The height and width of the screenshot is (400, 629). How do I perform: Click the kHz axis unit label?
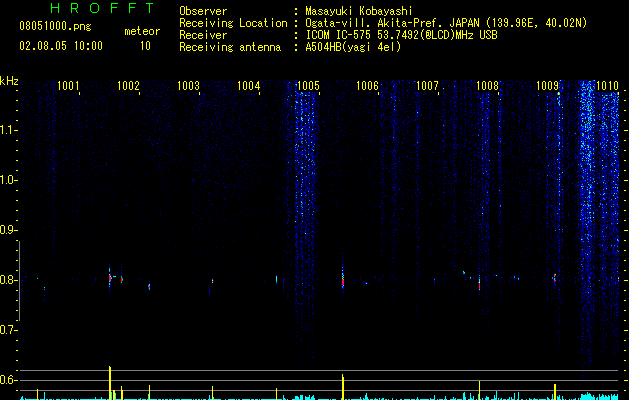(9, 81)
